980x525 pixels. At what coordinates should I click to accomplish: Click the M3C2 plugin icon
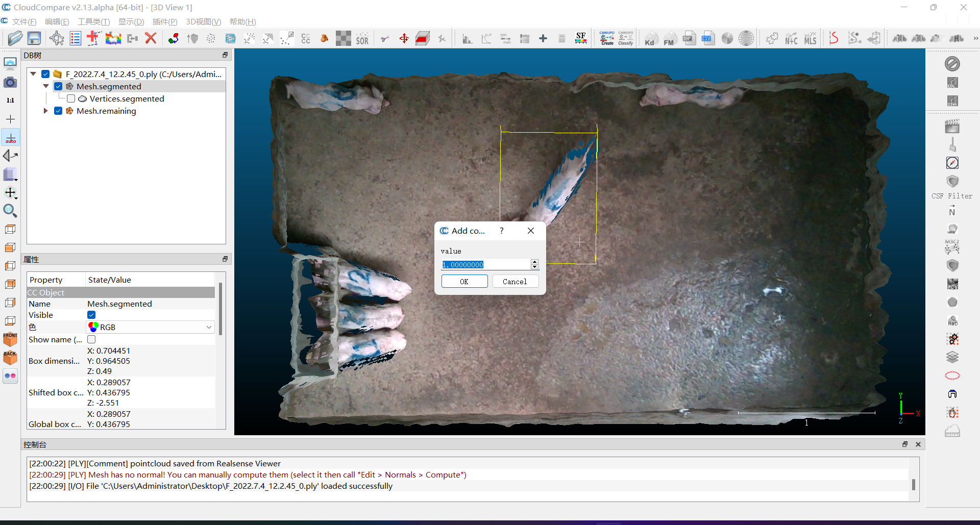(952, 247)
